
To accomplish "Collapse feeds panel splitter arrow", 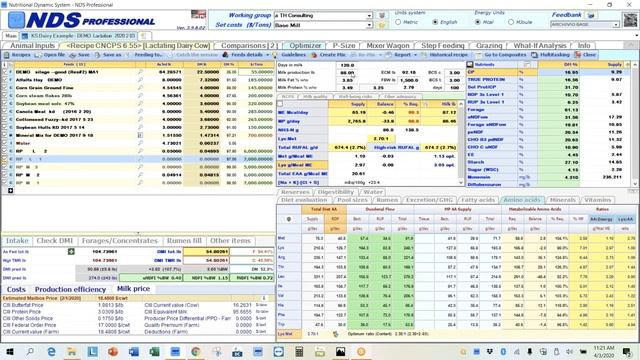I will coord(138,233).
